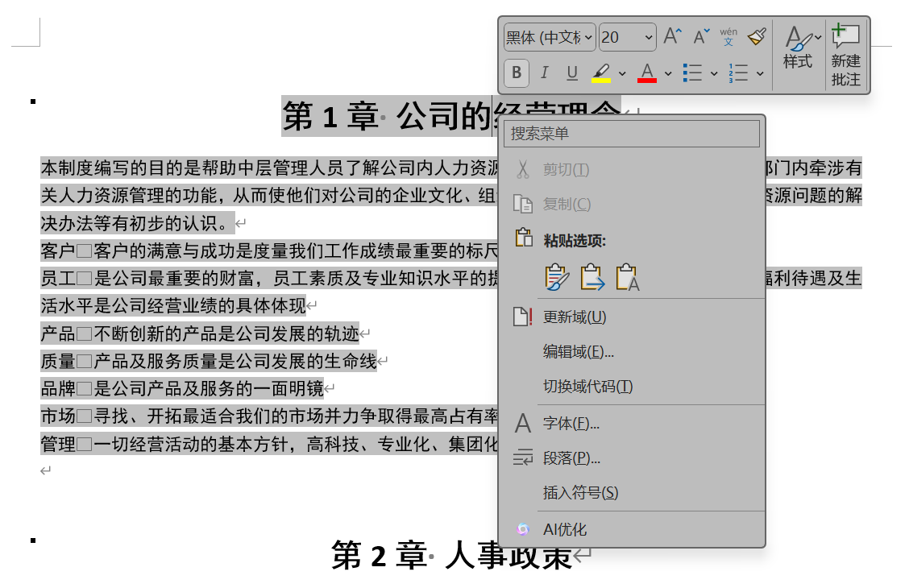Click text 活水平是公司经营业绩的具体体现

tap(173, 305)
